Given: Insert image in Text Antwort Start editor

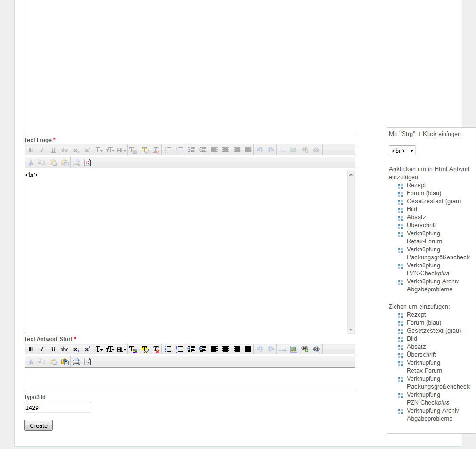Looking at the screenshot, I should pos(294,349).
